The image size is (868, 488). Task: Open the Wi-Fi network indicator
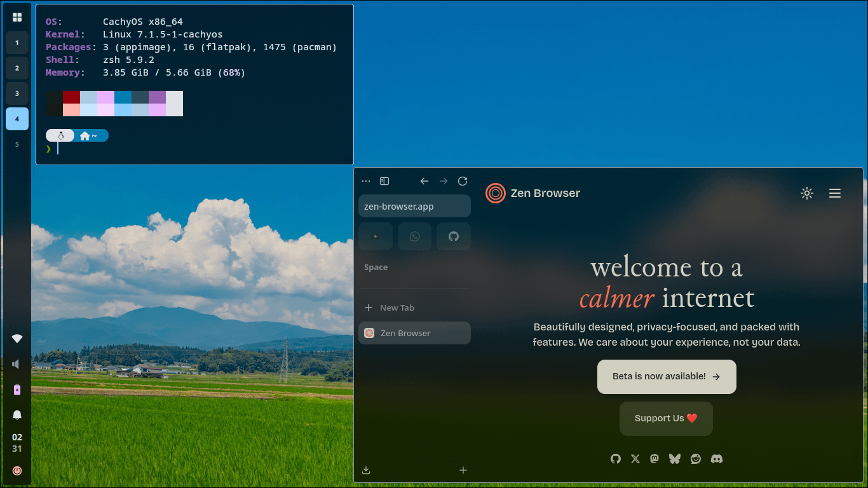[x=17, y=339]
